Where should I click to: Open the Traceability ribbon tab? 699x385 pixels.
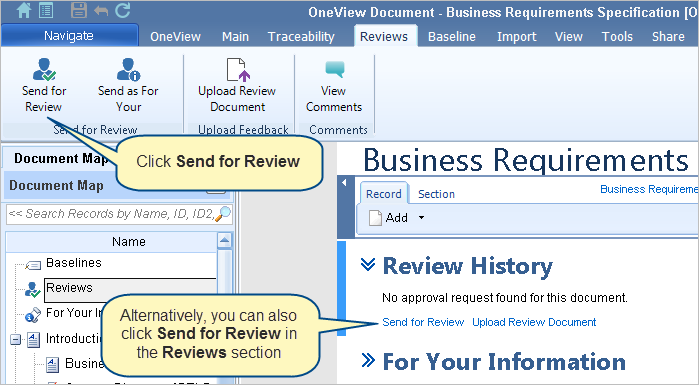click(x=301, y=37)
